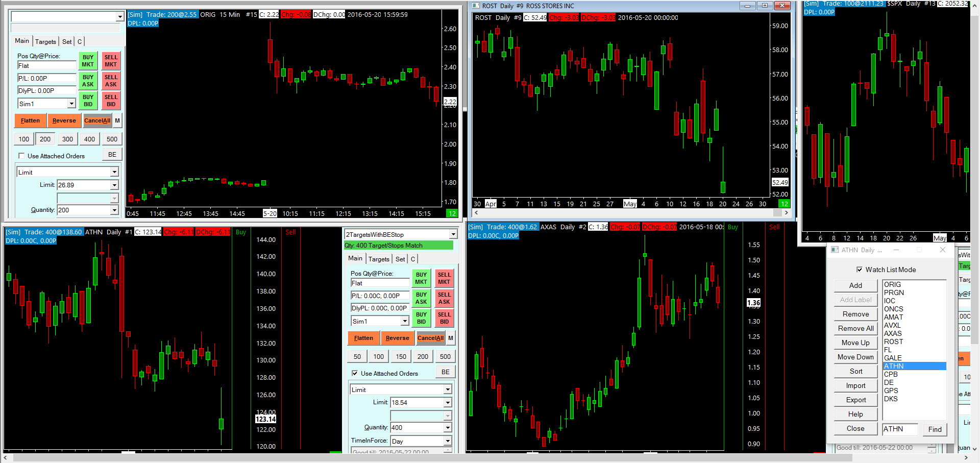Click BUY ASK in the ATHN trade panel
Screen dimensions: 980x463
pyautogui.click(x=421, y=298)
